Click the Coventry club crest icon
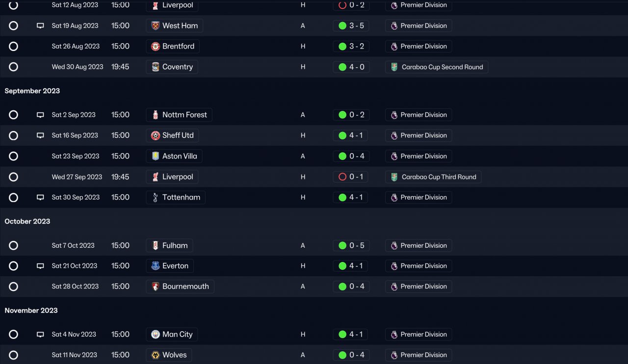The image size is (628, 364). pyautogui.click(x=156, y=67)
